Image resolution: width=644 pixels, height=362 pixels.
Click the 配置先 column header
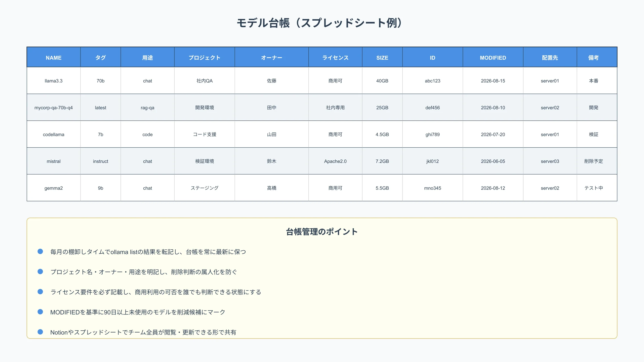(550, 58)
